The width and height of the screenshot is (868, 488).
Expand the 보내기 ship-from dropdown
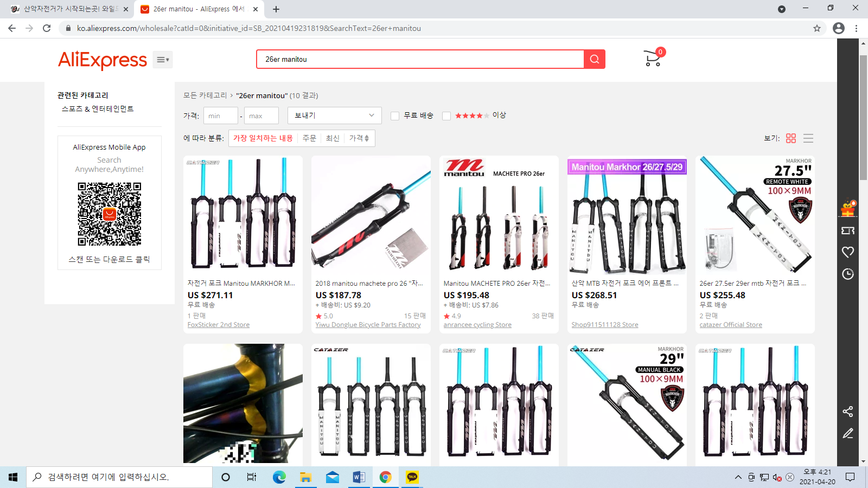[x=334, y=115]
